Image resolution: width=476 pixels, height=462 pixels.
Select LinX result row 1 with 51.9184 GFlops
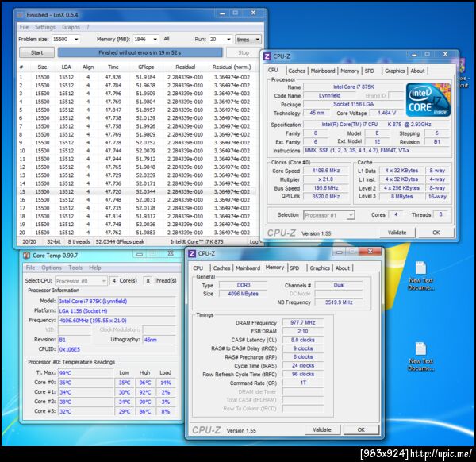click(x=136, y=77)
